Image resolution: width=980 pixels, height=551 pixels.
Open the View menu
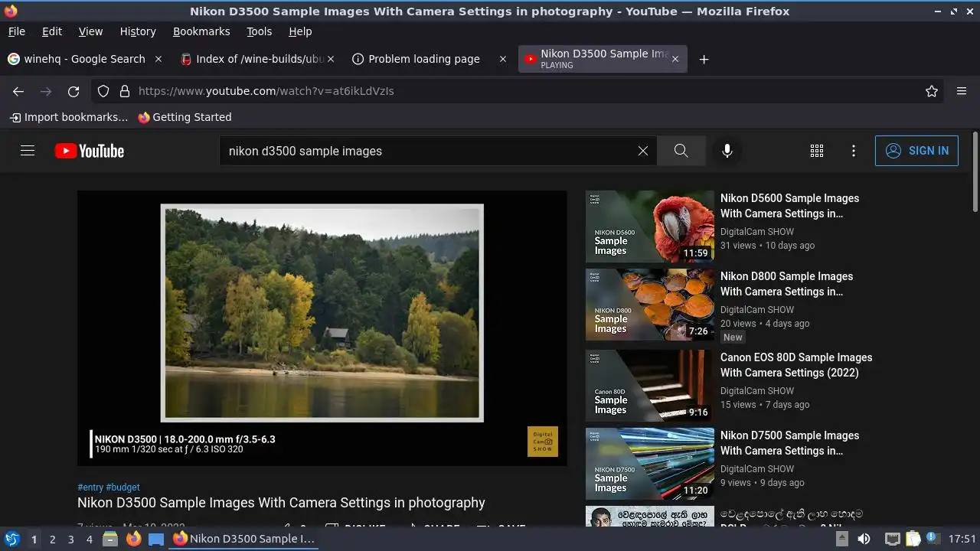click(x=90, y=31)
